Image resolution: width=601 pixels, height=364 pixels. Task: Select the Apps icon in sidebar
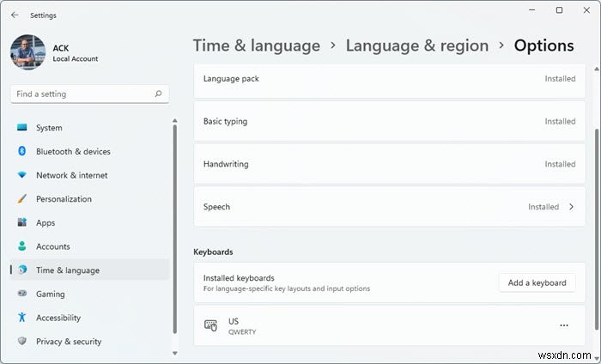(22, 222)
